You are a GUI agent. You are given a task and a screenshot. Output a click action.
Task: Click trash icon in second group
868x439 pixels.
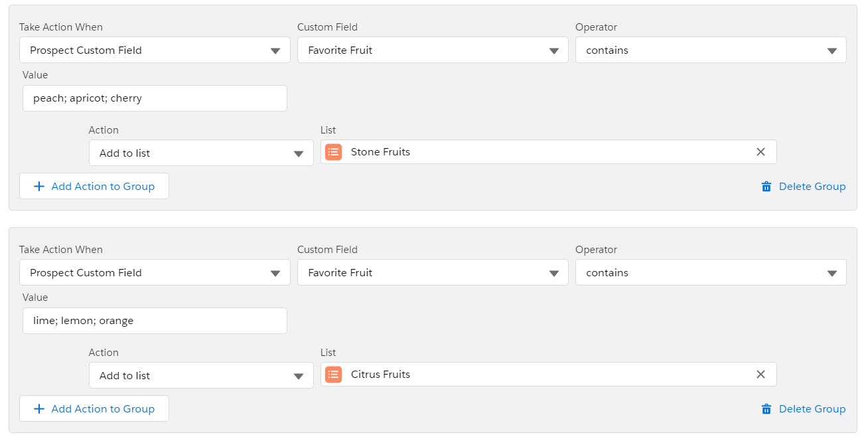pyautogui.click(x=766, y=409)
